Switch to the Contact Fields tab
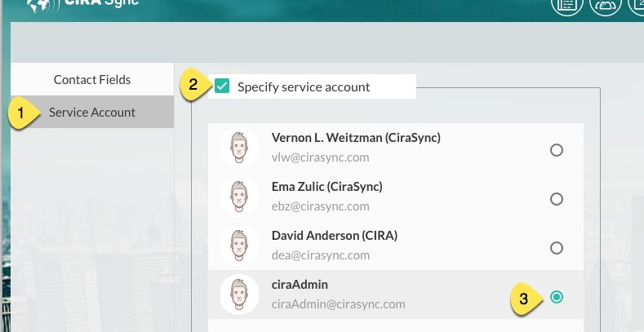The height and width of the screenshot is (332, 644). coord(92,80)
